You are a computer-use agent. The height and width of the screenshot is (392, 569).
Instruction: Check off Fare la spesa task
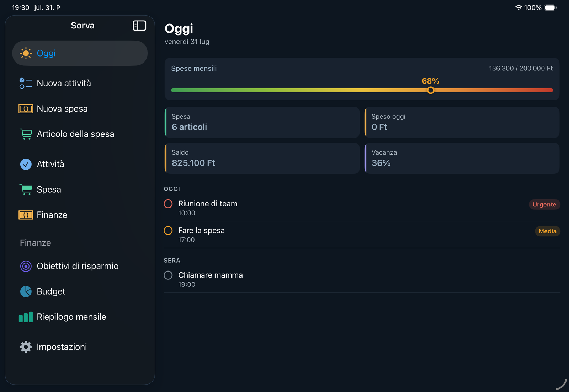tap(168, 231)
